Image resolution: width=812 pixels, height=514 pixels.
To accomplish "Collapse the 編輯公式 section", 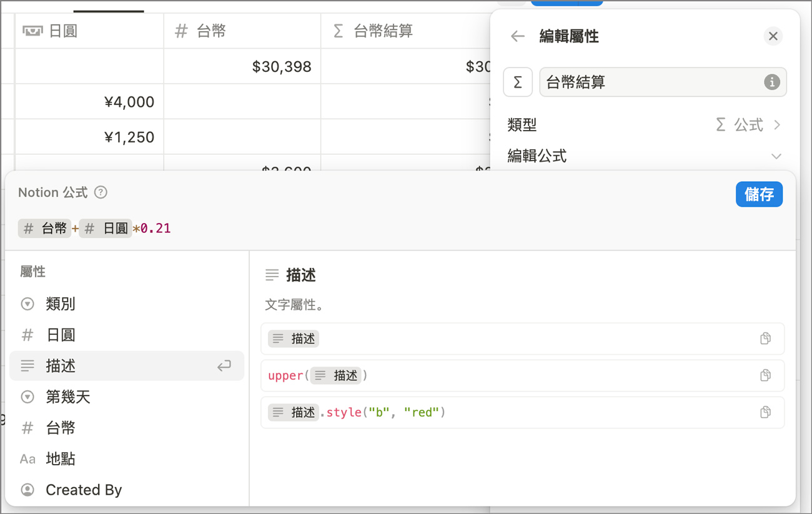I will [776, 156].
